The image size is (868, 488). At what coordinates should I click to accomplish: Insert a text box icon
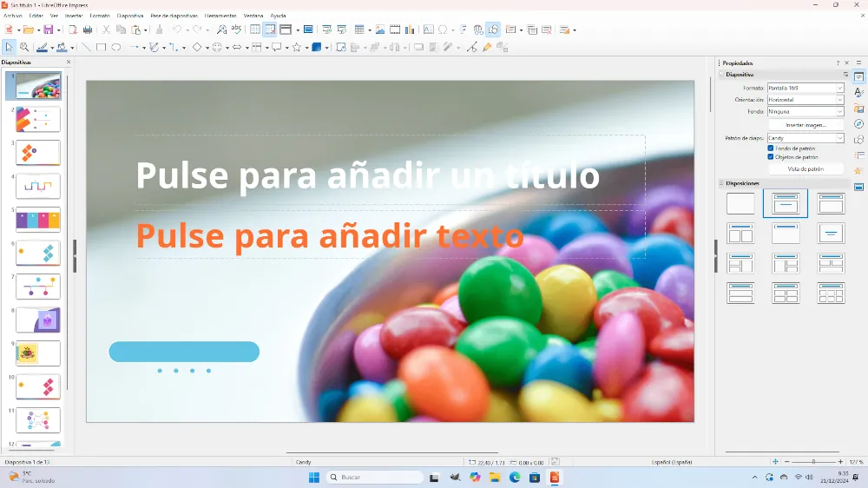[x=428, y=30]
